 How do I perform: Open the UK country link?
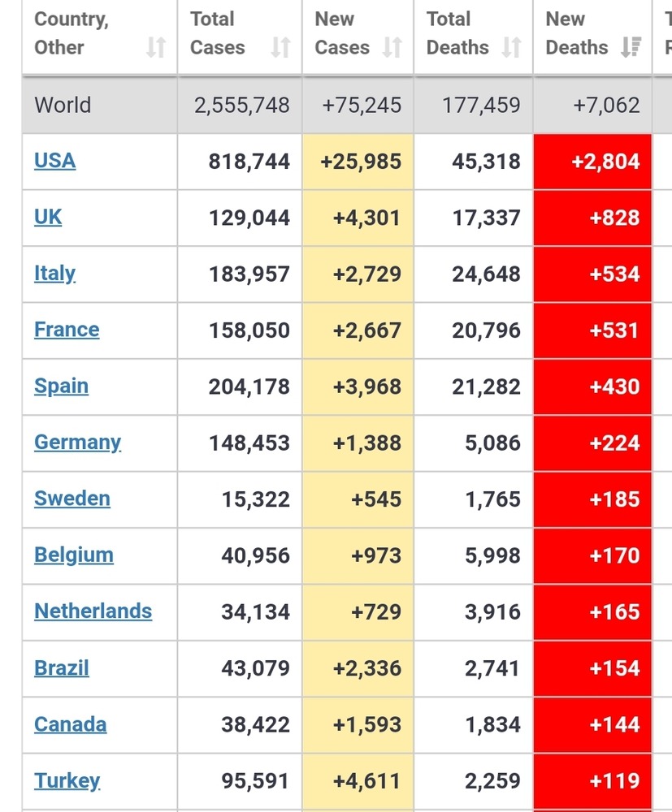coord(48,217)
